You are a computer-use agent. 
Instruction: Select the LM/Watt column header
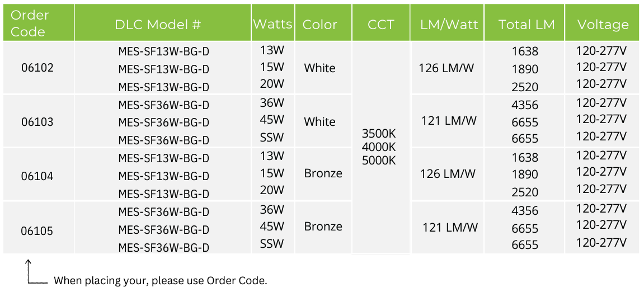tap(447, 22)
